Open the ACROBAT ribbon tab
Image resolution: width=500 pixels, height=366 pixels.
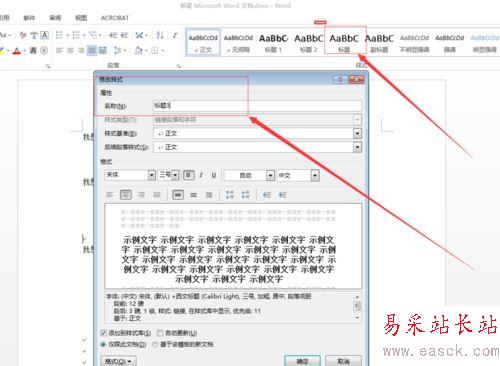click(115, 18)
